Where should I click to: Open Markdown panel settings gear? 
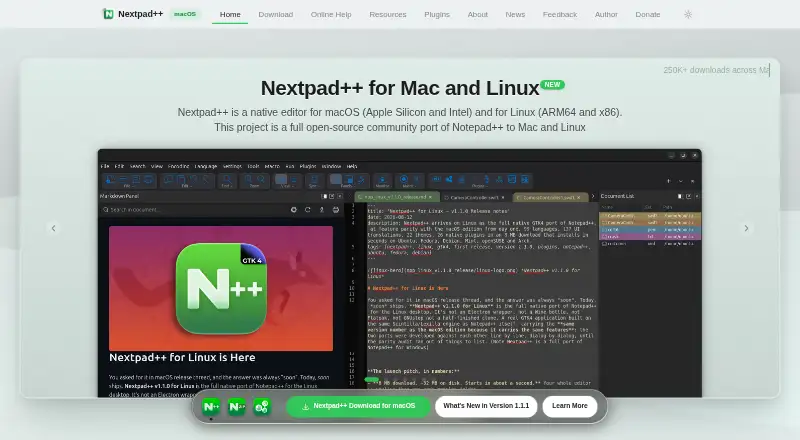click(294, 210)
